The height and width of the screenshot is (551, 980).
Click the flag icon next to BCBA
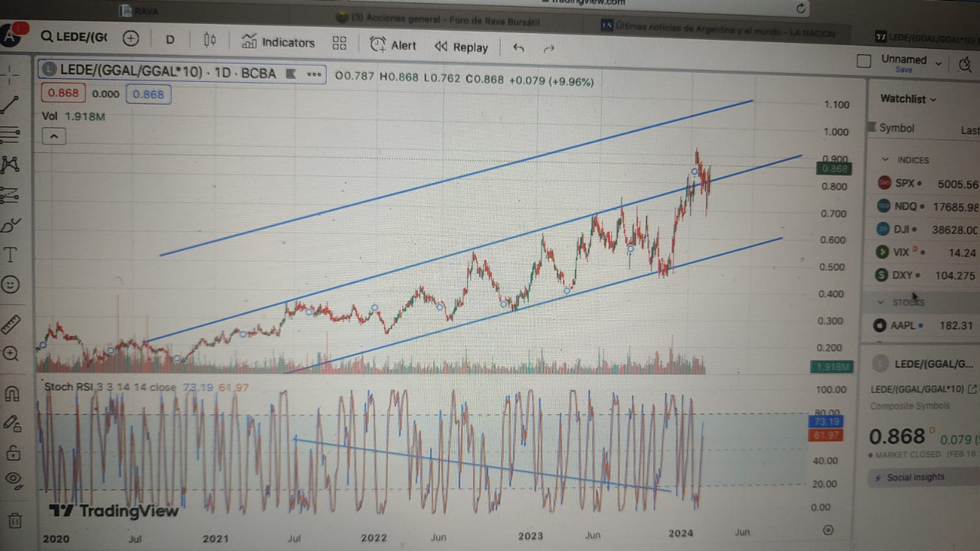click(291, 74)
